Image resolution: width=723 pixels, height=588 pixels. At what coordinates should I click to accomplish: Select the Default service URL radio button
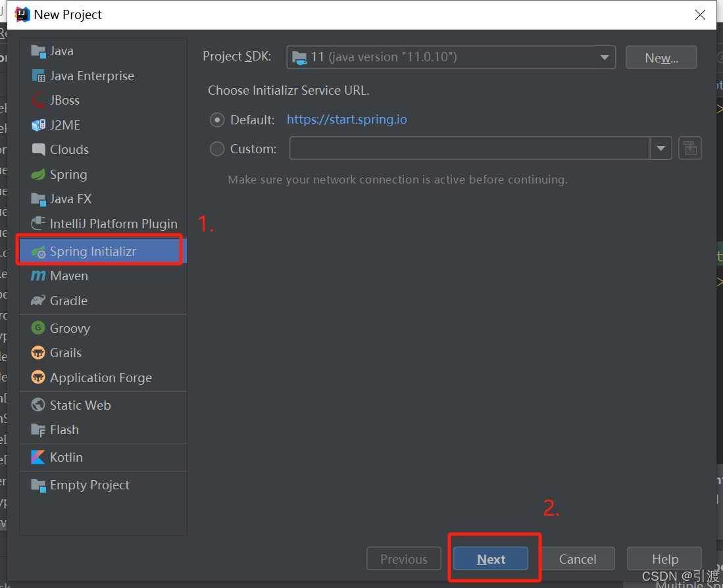pos(217,120)
